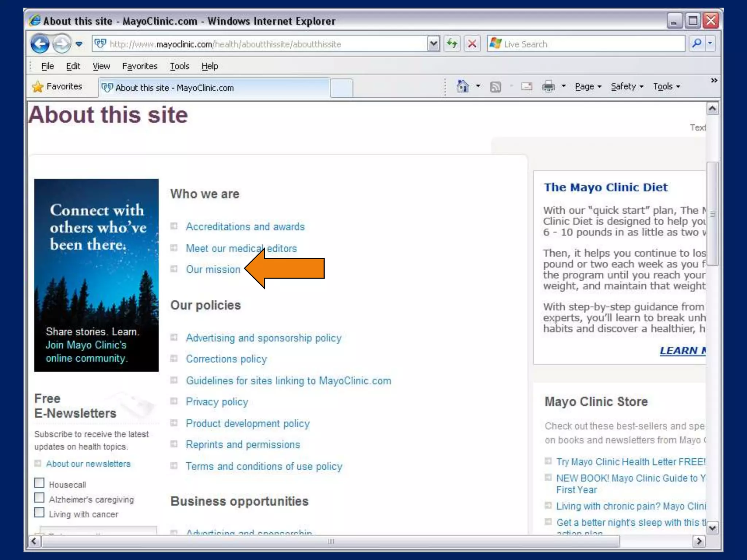Open the Safety dropdown menu

tap(627, 87)
